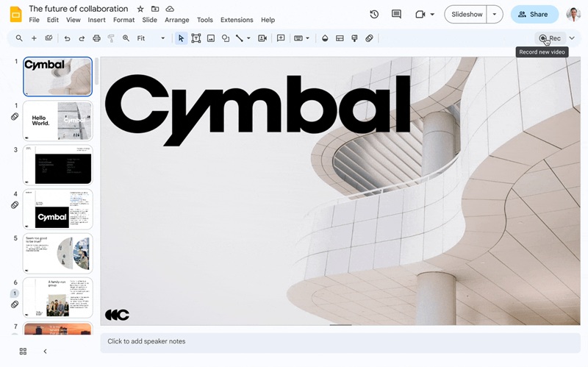Open the comments history icon
The image size is (588, 367).
396,14
